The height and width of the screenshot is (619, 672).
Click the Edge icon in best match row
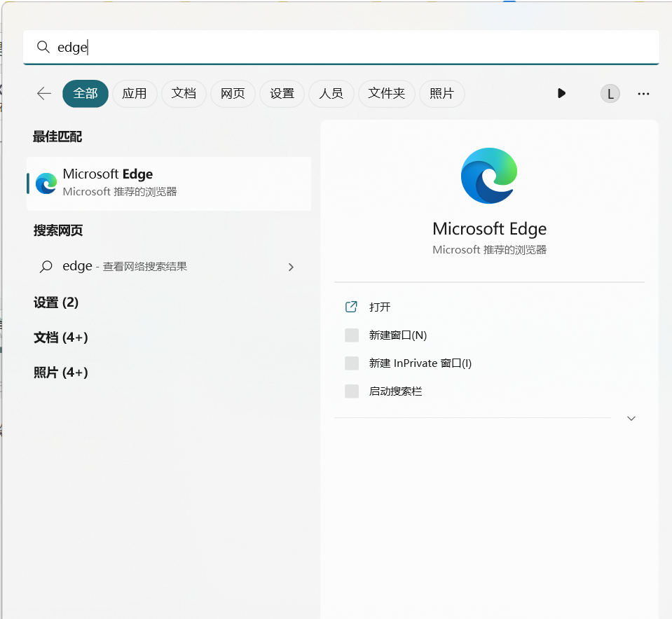[x=46, y=183]
